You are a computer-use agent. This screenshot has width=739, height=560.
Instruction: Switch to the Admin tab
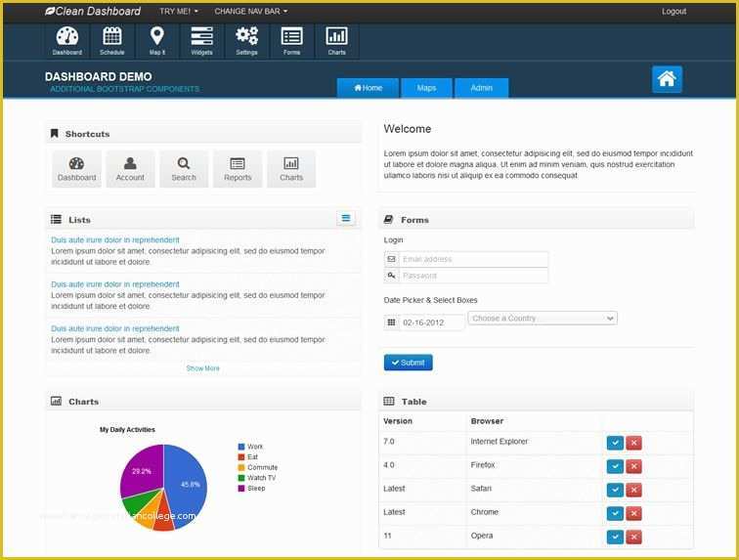[x=481, y=88]
